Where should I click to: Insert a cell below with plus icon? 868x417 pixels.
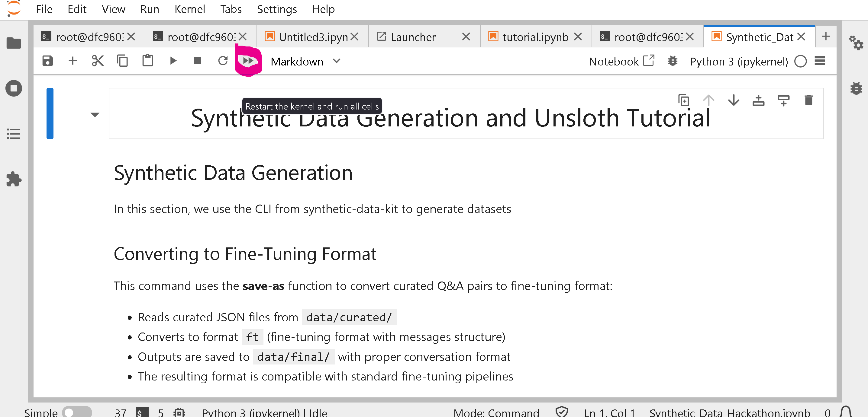click(73, 61)
